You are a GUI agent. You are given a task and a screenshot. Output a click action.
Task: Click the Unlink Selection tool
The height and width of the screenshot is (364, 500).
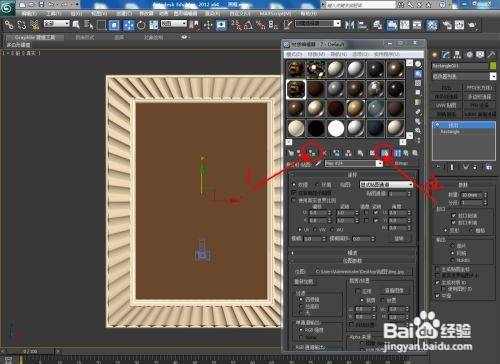pyautogui.click(x=22, y=25)
